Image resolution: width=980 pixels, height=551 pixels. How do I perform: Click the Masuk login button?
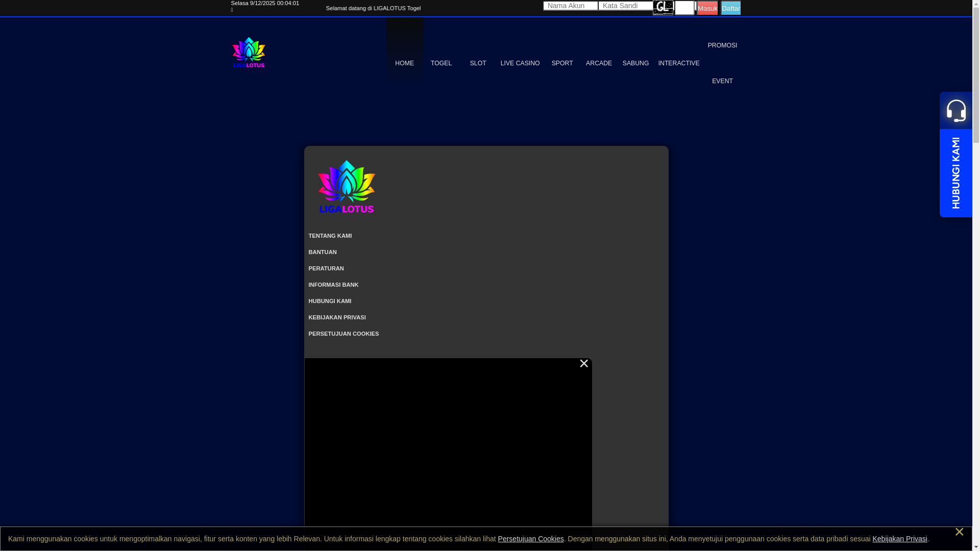[707, 8]
